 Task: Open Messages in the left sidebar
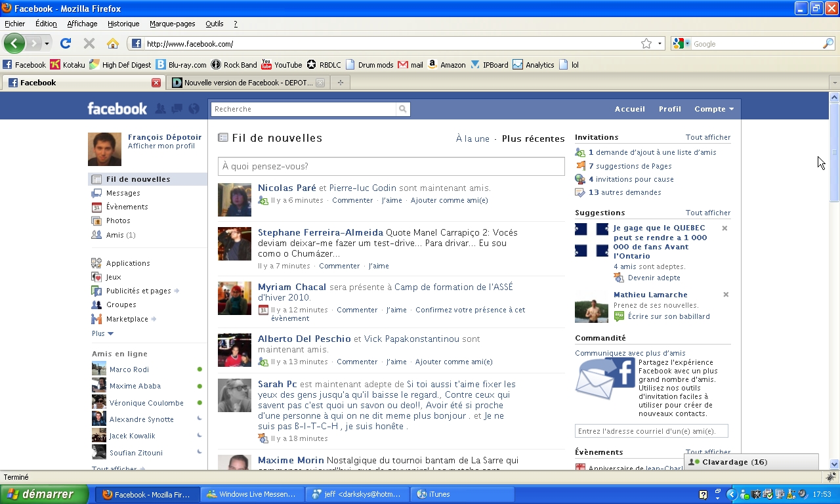click(x=123, y=193)
